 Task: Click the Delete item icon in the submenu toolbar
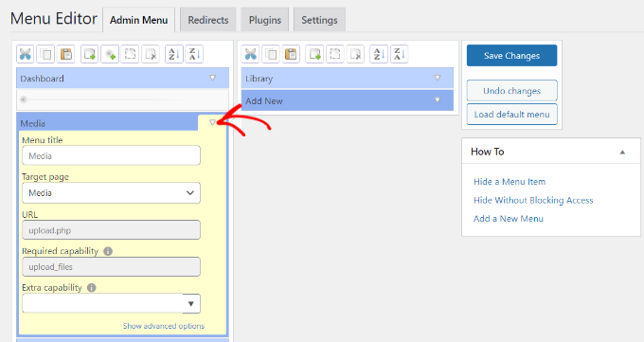click(355, 54)
